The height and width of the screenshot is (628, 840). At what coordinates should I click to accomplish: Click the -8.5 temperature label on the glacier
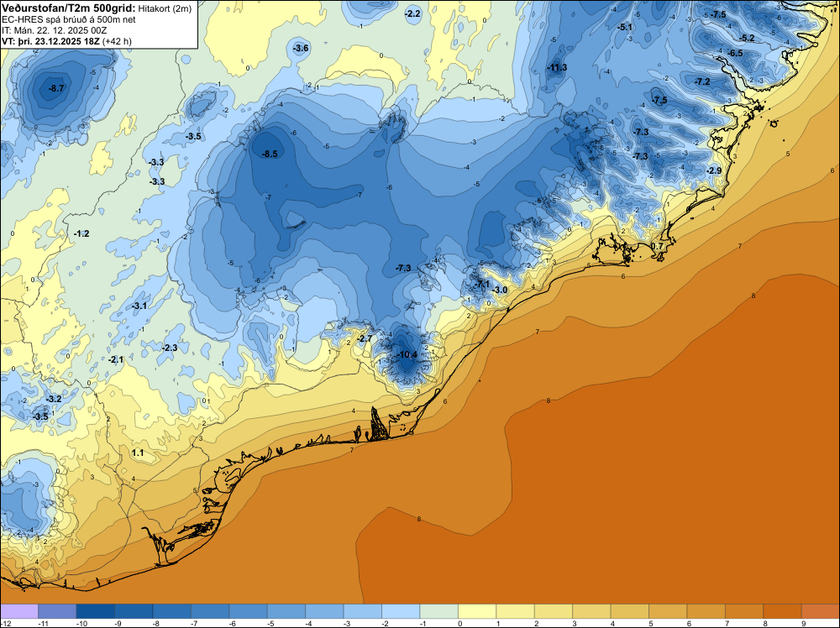click(x=270, y=154)
